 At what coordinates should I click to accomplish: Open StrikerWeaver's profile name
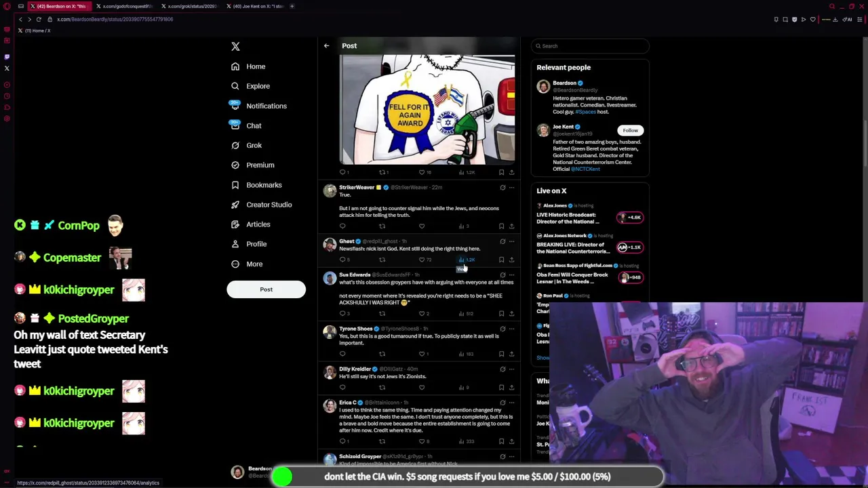tap(357, 187)
